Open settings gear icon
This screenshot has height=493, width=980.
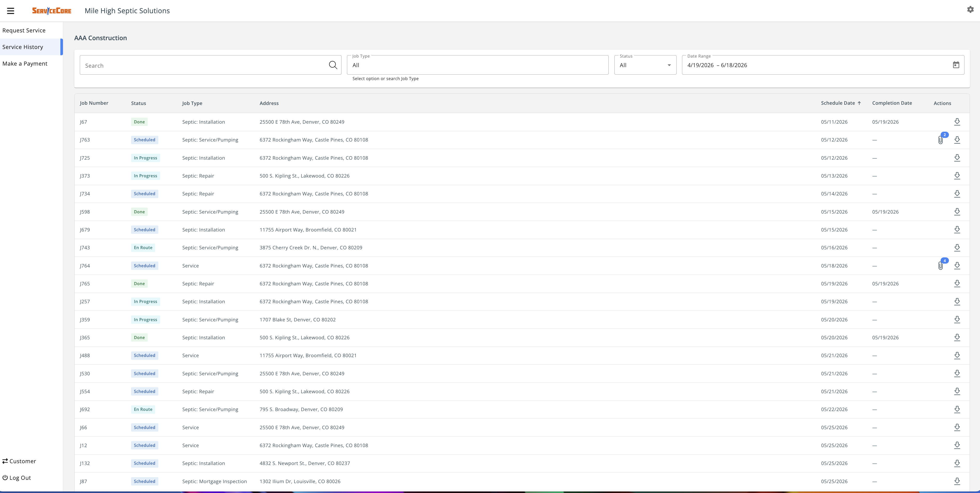(970, 10)
